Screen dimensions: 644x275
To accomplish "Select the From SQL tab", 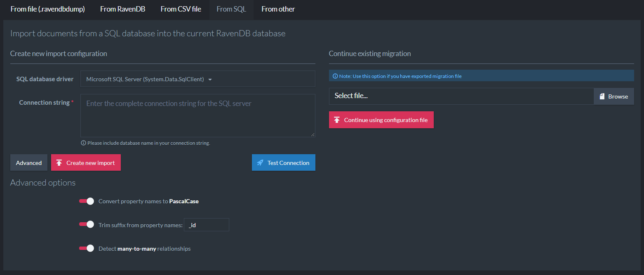I will (x=231, y=9).
